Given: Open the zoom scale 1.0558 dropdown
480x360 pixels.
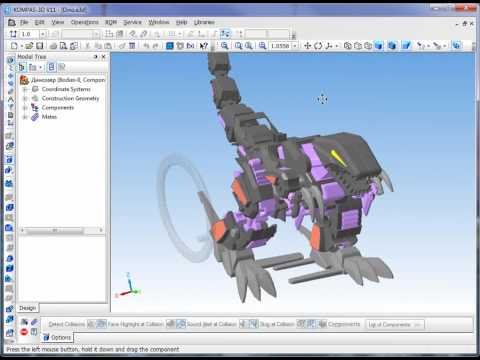Looking at the screenshot, I should [295, 46].
